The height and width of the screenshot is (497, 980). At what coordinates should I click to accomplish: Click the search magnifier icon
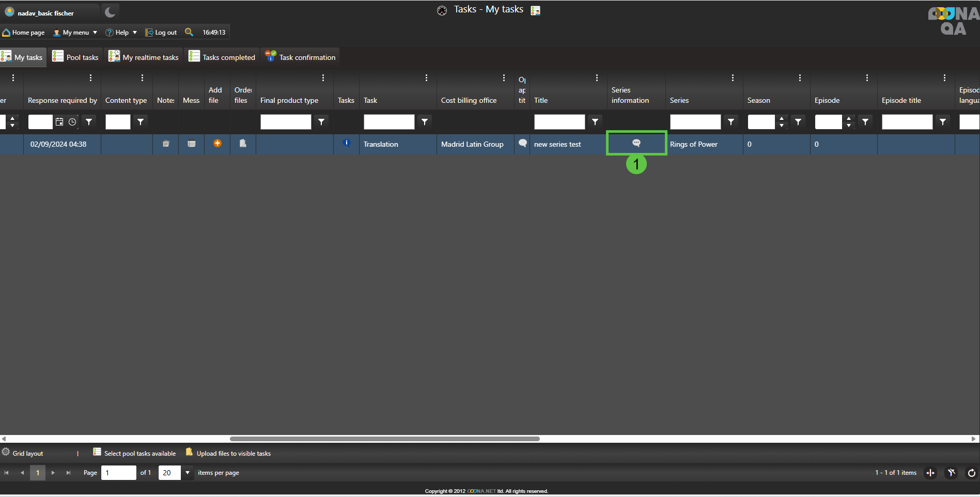click(189, 32)
